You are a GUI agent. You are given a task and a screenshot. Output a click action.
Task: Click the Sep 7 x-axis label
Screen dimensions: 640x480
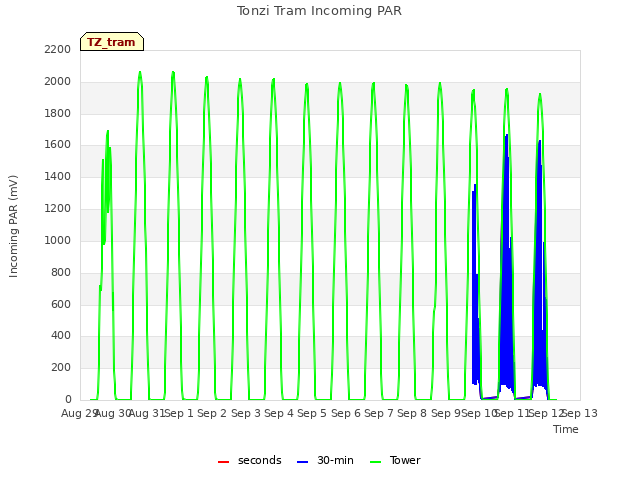[x=379, y=413]
